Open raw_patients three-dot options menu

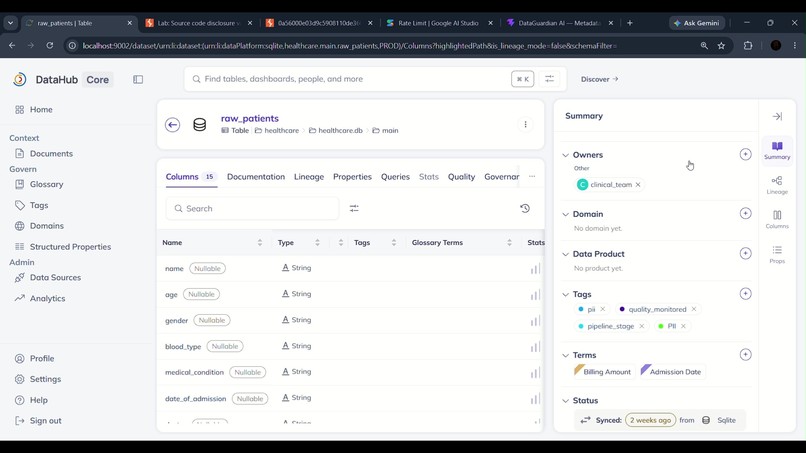pyautogui.click(x=525, y=124)
